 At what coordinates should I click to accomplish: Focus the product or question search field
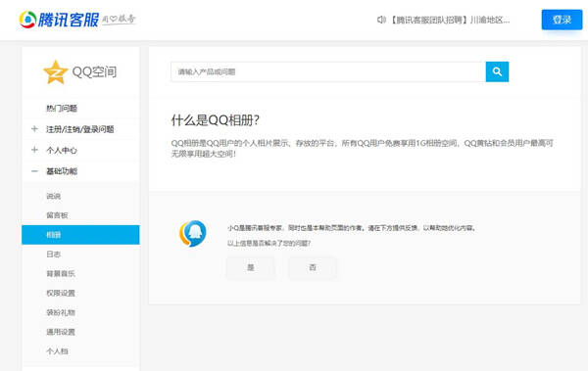328,71
